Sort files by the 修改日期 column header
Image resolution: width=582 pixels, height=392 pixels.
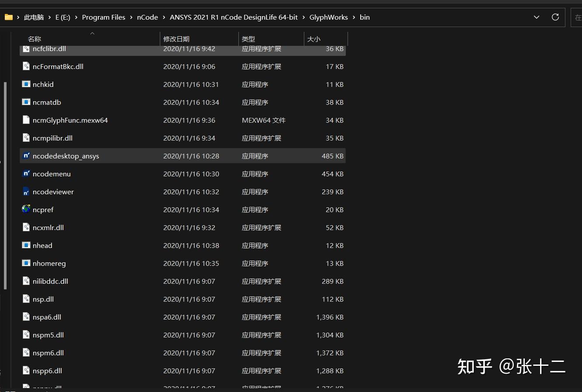(176, 39)
